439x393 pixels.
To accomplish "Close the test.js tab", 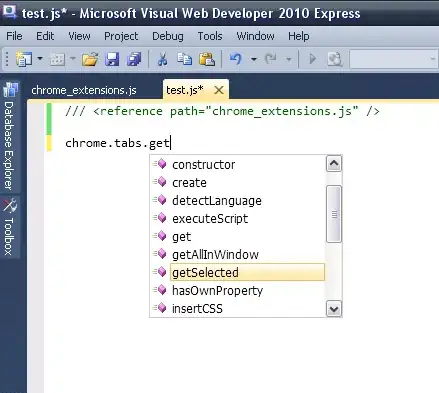I will coord(219,90).
